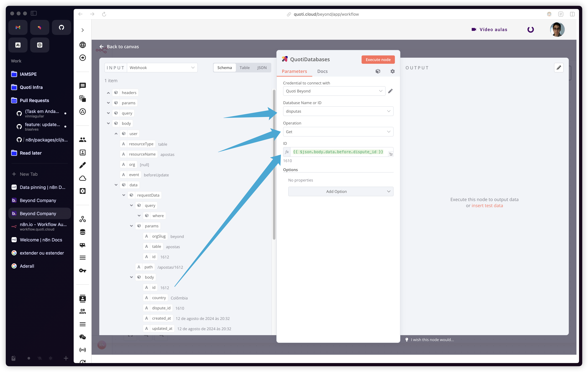Open GitHub shortcut in browser sidebar

coord(61,27)
